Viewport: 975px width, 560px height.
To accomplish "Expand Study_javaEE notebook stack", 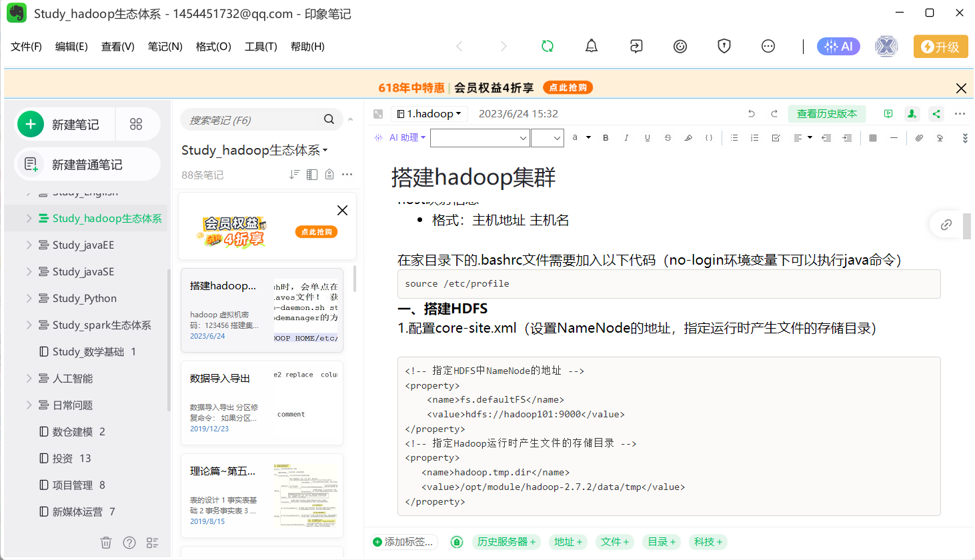I will click(x=29, y=245).
